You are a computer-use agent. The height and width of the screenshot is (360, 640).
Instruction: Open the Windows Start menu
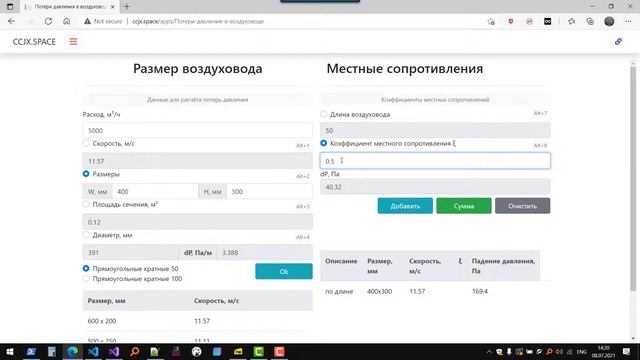pyautogui.click(x=10, y=351)
